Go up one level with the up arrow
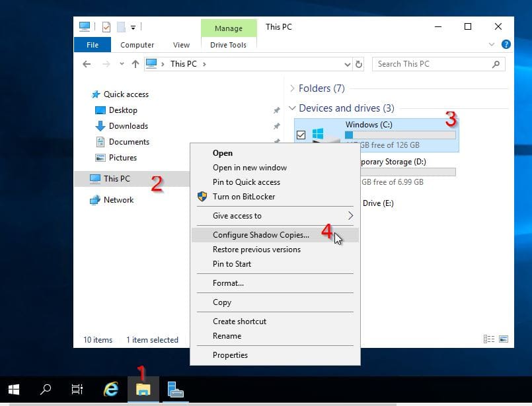The width and height of the screenshot is (532, 406). pos(135,64)
